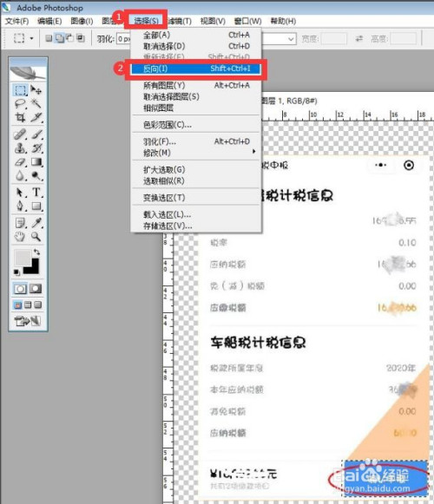Choose 取消选择(D) menu entry
The image size is (434, 504).
point(196,46)
